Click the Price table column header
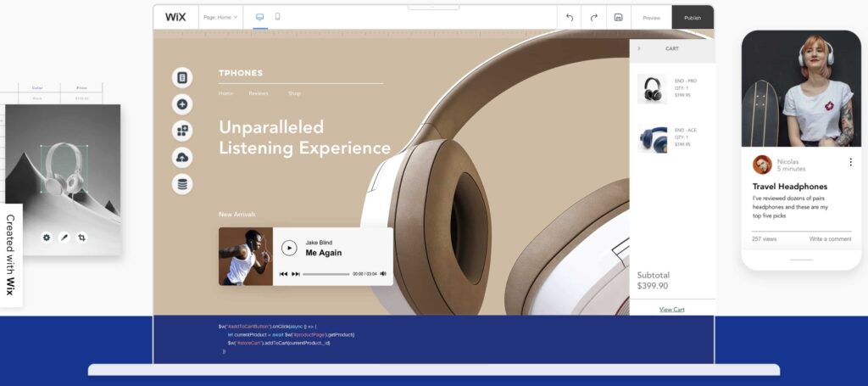Viewport: 868px width, 386px height. pyautogui.click(x=82, y=88)
